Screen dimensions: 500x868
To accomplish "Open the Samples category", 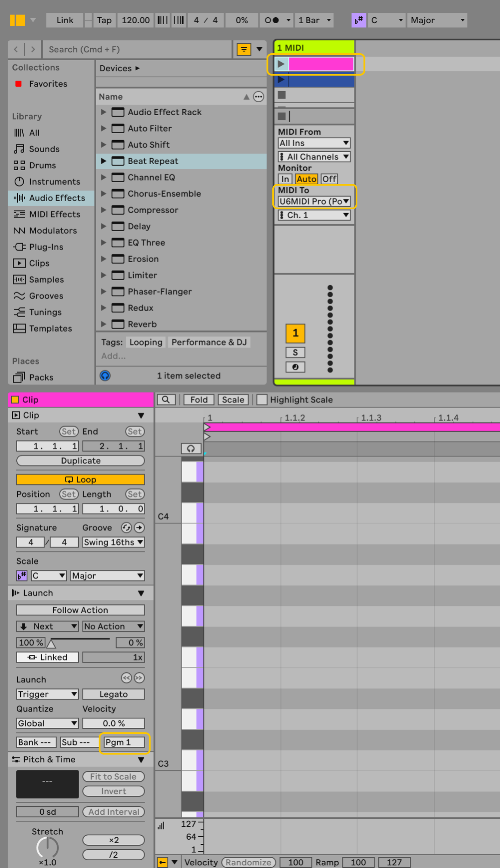I will [x=46, y=280].
